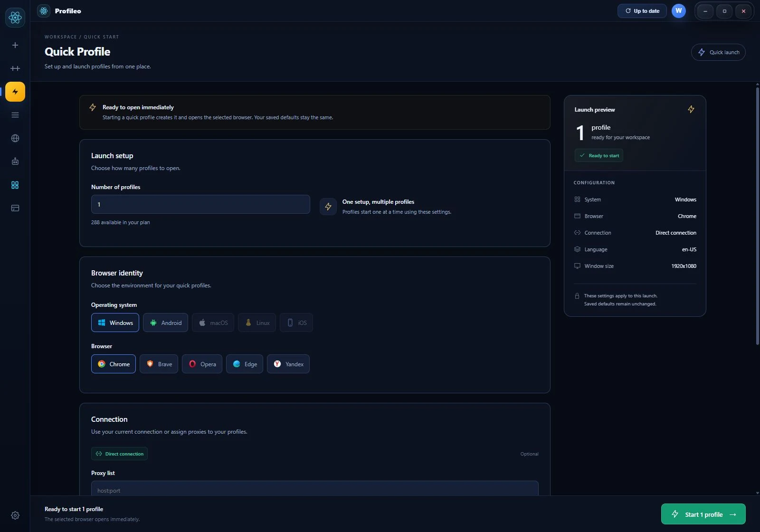Click the en-US language value
The height and width of the screenshot is (532, 760).
pyautogui.click(x=689, y=249)
